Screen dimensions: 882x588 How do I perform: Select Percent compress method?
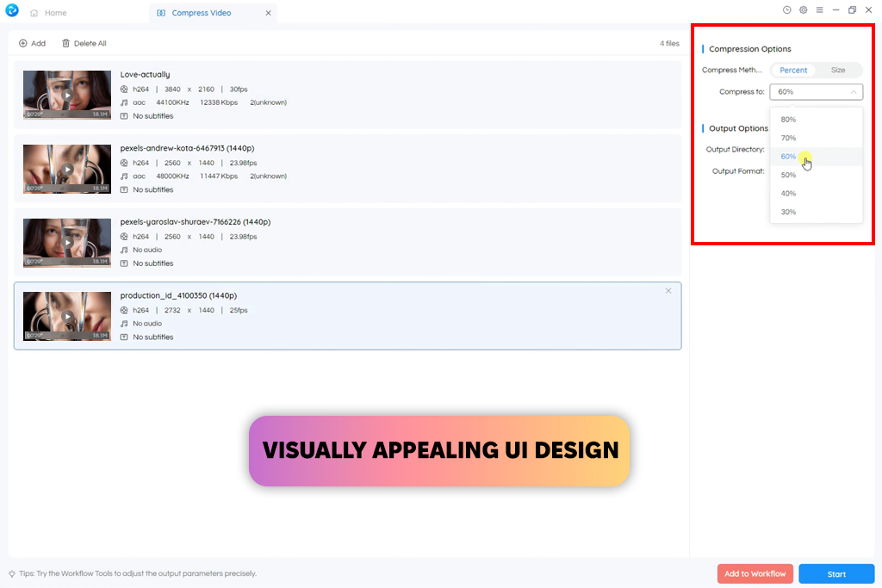pos(793,70)
